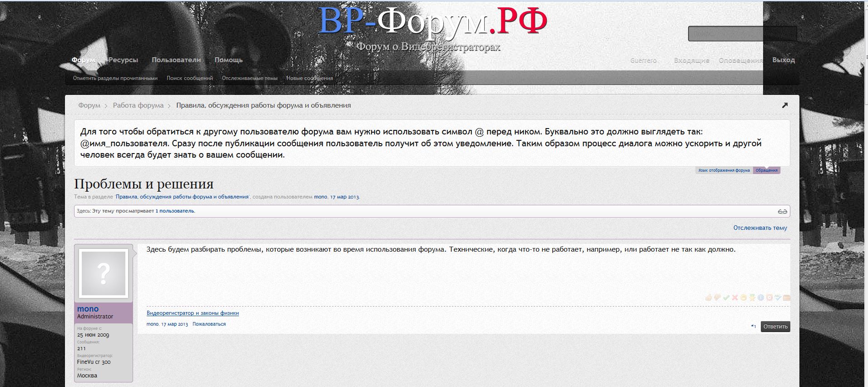The height and width of the screenshot is (387, 868).
Task: Open Видеорегистратор и законы физики signature link
Action: click(193, 313)
